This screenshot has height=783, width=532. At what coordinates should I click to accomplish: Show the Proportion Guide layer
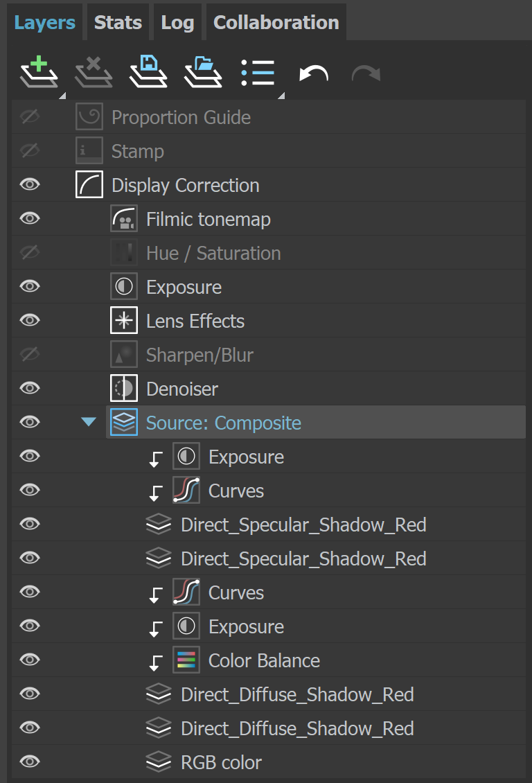tap(30, 118)
